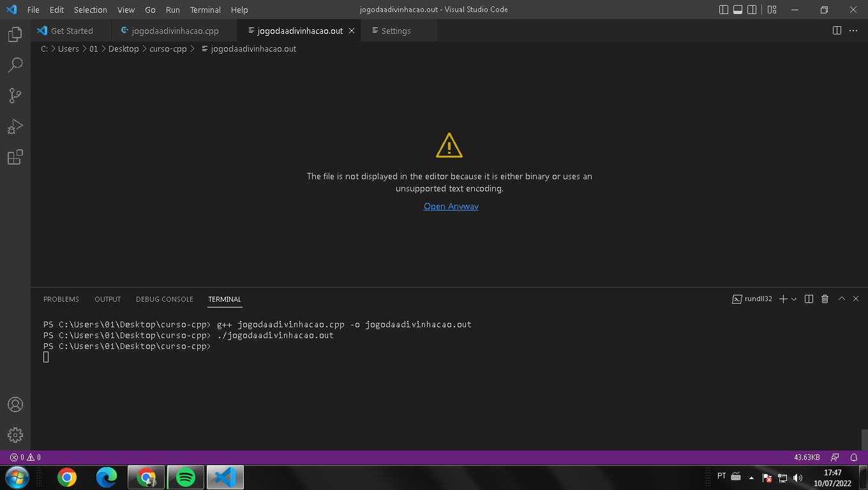This screenshot has height=490, width=868.
Task: Click the VS Code logo in title bar
Action: point(11,10)
